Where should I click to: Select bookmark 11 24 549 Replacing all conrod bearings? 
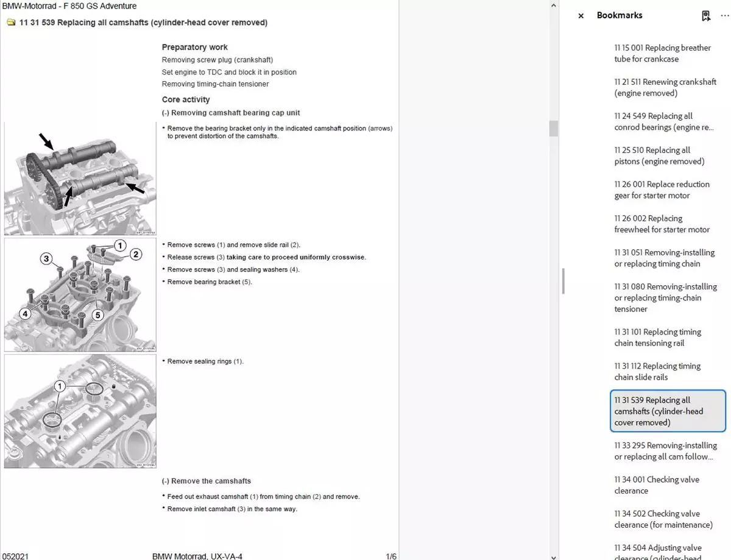(x=663, y=122)
